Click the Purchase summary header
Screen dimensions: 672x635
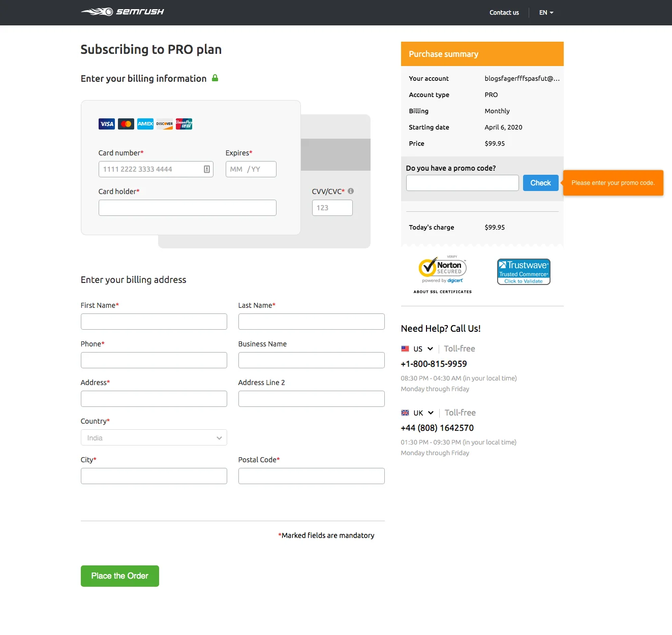click(443, 54)
